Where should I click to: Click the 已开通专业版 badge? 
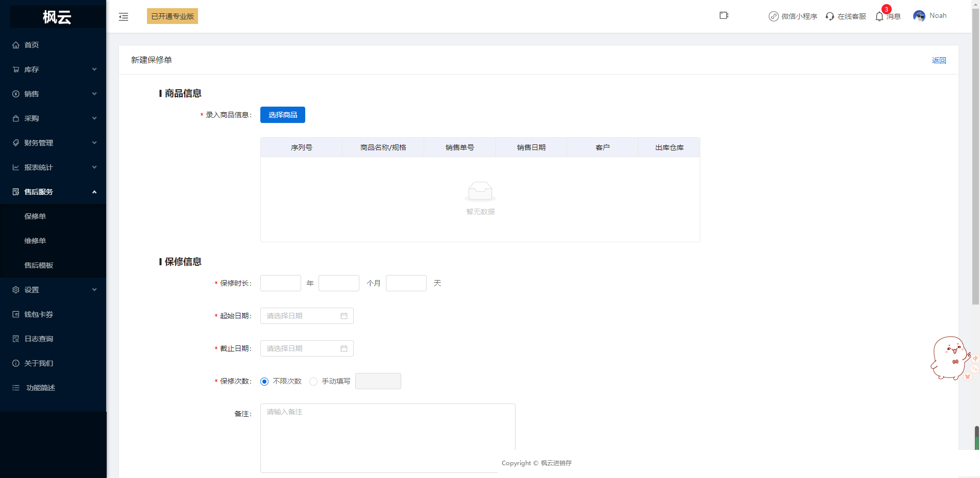(x=173, y=16)
